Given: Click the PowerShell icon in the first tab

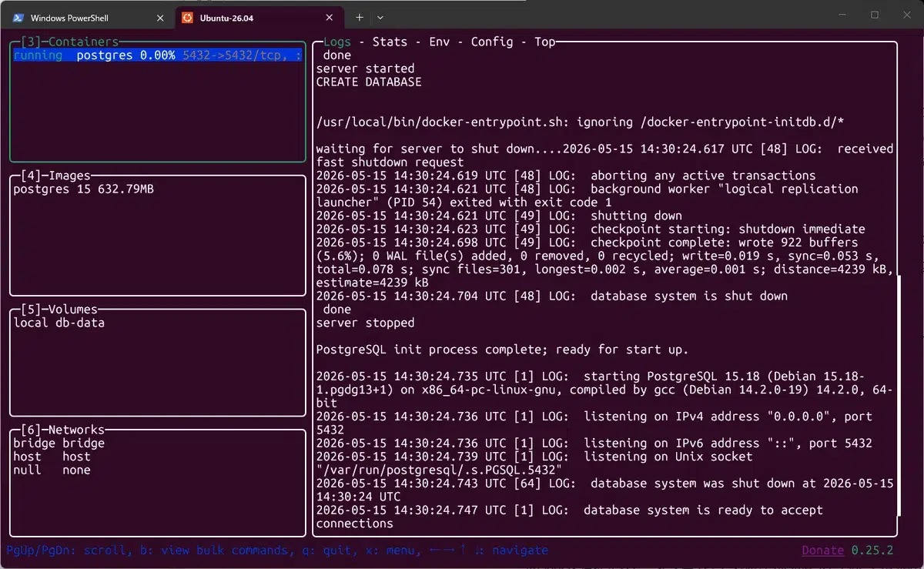Looking at the screenshot, I should click(x=18, y=17).
